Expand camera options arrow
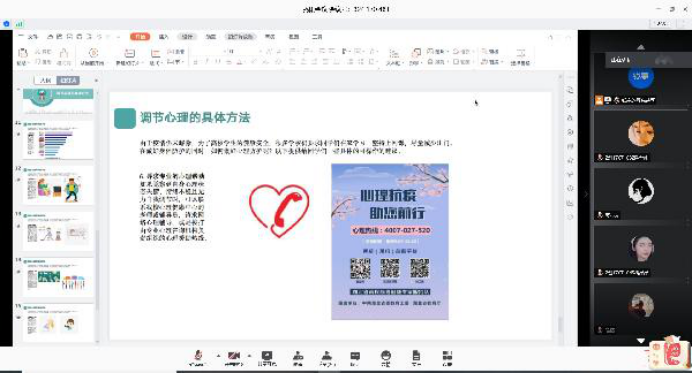The width and height of the screenshot is (692, 374). 249,355
